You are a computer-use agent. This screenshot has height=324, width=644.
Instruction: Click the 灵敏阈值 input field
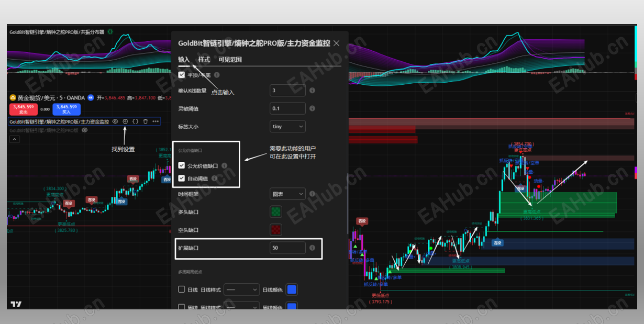point(287,108)
